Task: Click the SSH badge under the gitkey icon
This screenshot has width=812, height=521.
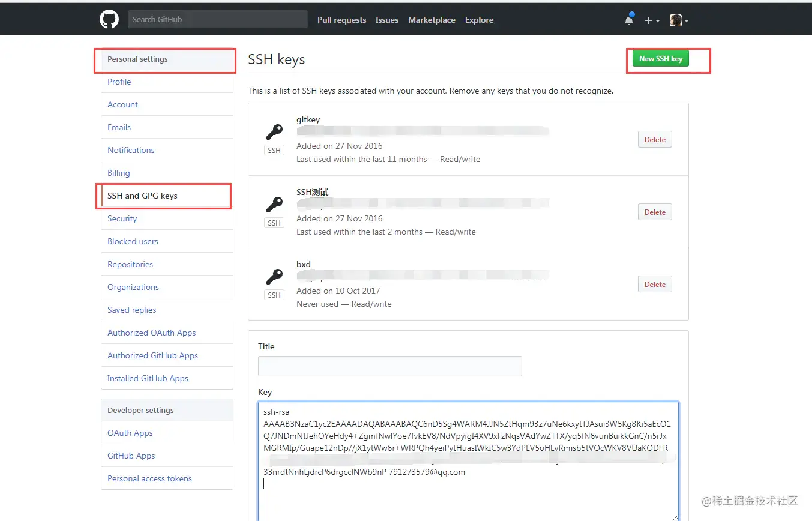Action: (x=274, y=150)
